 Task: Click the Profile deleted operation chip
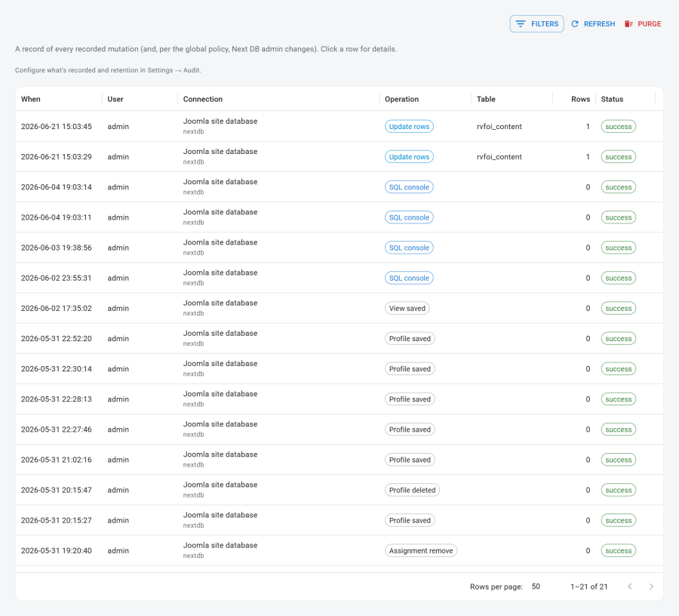coord(412,490)
